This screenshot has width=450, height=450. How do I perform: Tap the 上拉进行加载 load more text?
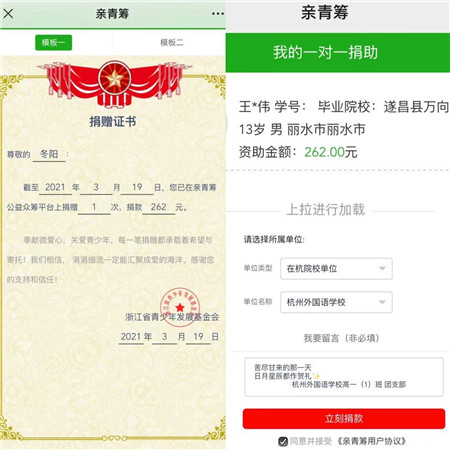(x=326, y=210)
